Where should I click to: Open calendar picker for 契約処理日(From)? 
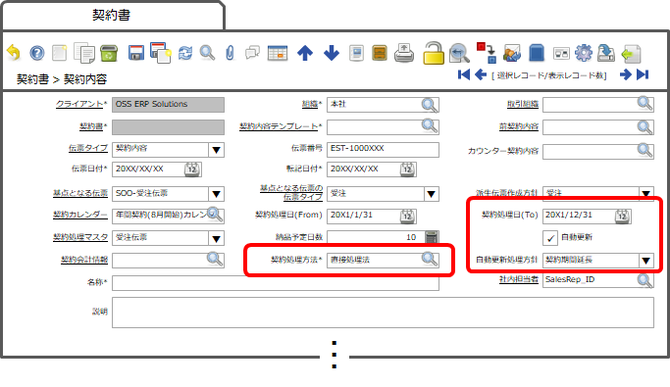[407, 217]
